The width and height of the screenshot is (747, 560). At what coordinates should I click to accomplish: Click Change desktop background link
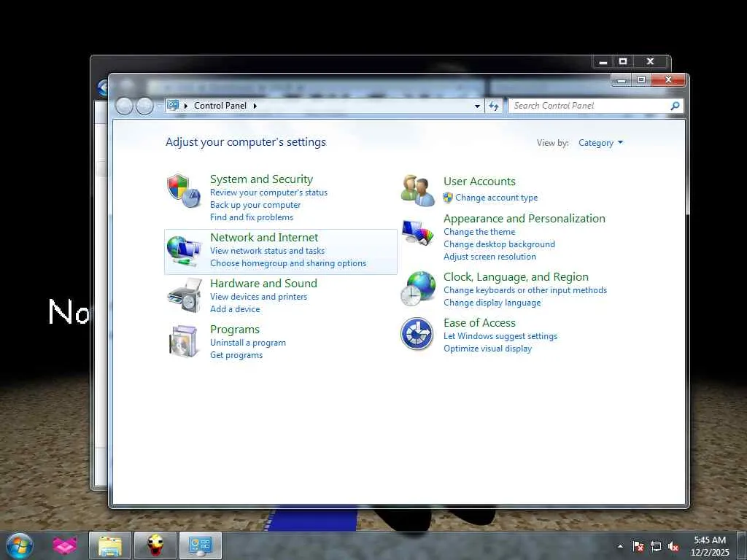(499, 244)
